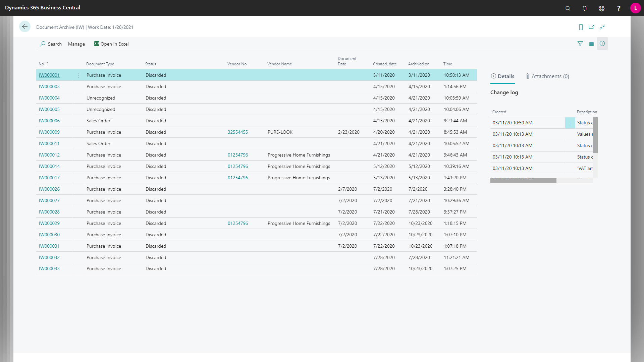Open the Manage menu
This screenshot has width=644, height=362.
[x=76, y=44]
